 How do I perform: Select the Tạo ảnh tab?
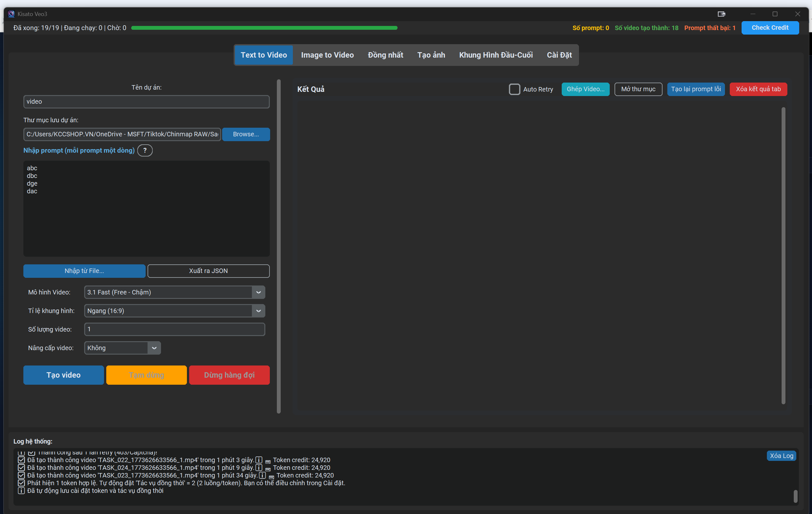[431, 55]
